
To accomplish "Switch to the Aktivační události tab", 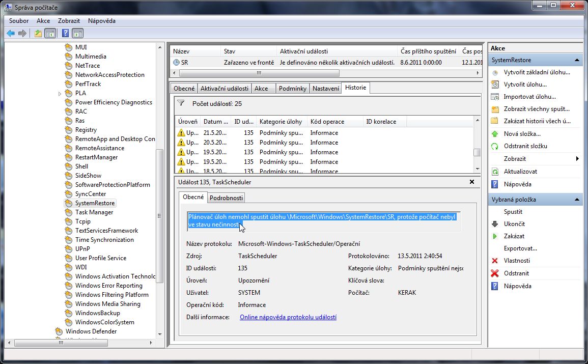I will [224, 88].
